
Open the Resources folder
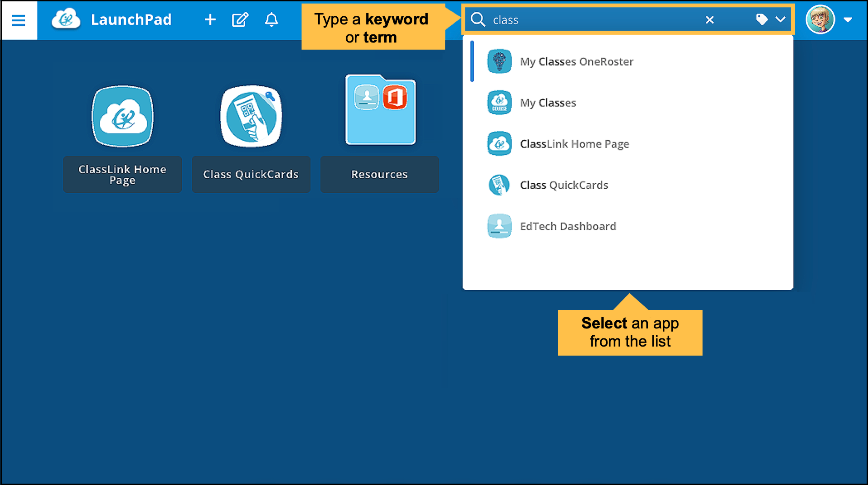(380, 111)
